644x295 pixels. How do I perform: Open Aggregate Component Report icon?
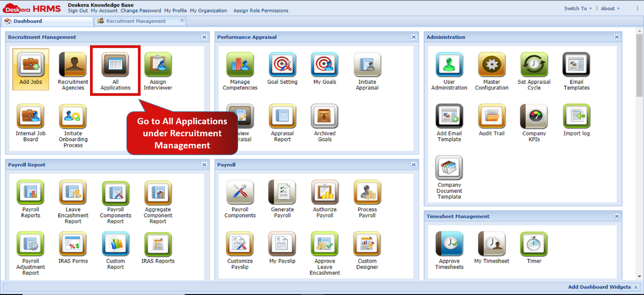158,193
